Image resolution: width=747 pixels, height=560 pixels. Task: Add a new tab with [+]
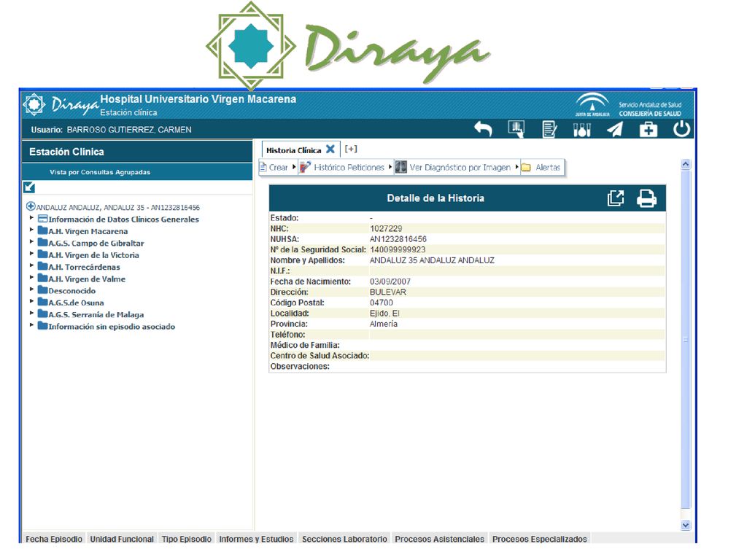click(351, 149)
